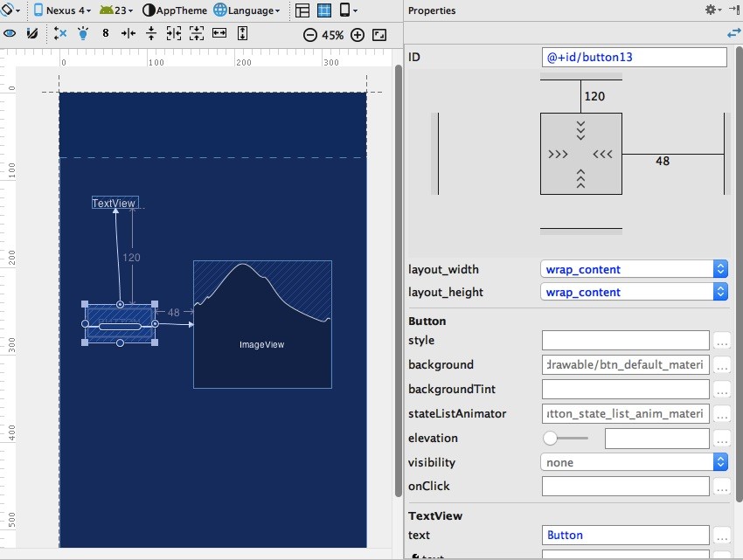This screenshot has height=560, width=743.
Task: Open the device layout variants dropdown
Action: 349,10
